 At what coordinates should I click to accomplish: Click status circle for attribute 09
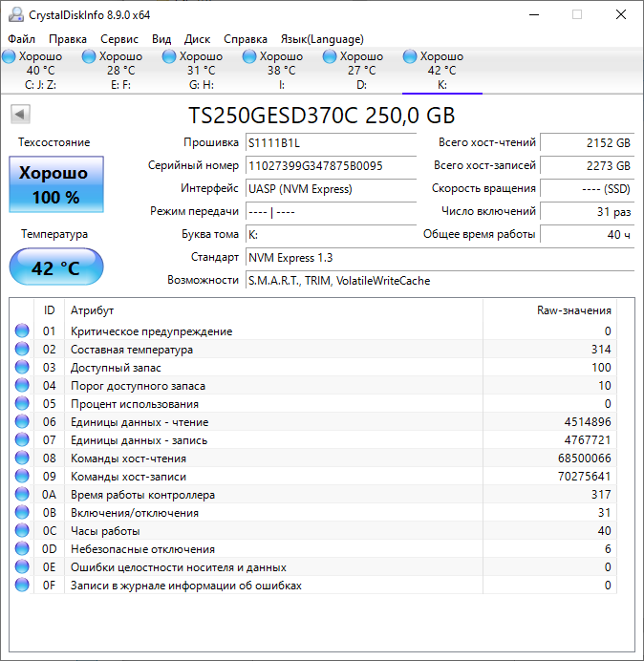tap(22, 476)
